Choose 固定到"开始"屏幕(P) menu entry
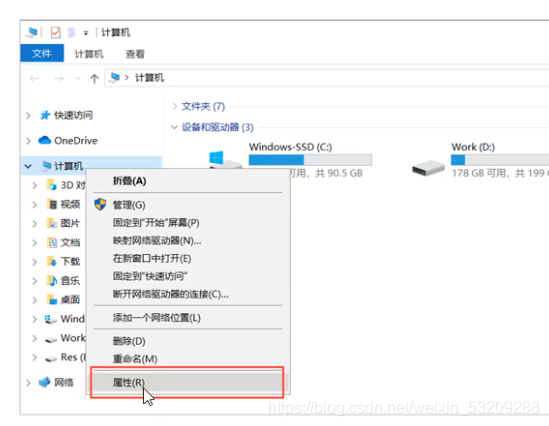The height and width of the screenshot is (426, 549). click(x=188, y=223)
